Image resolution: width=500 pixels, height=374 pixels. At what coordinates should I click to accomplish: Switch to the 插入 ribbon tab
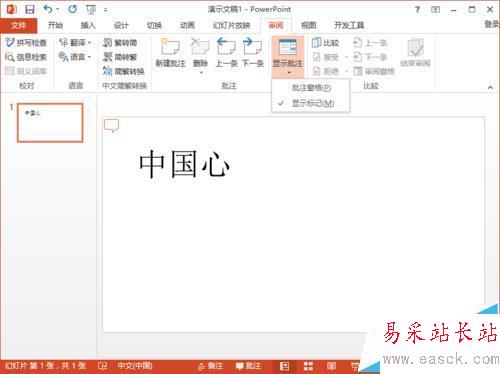coord(88,25)
